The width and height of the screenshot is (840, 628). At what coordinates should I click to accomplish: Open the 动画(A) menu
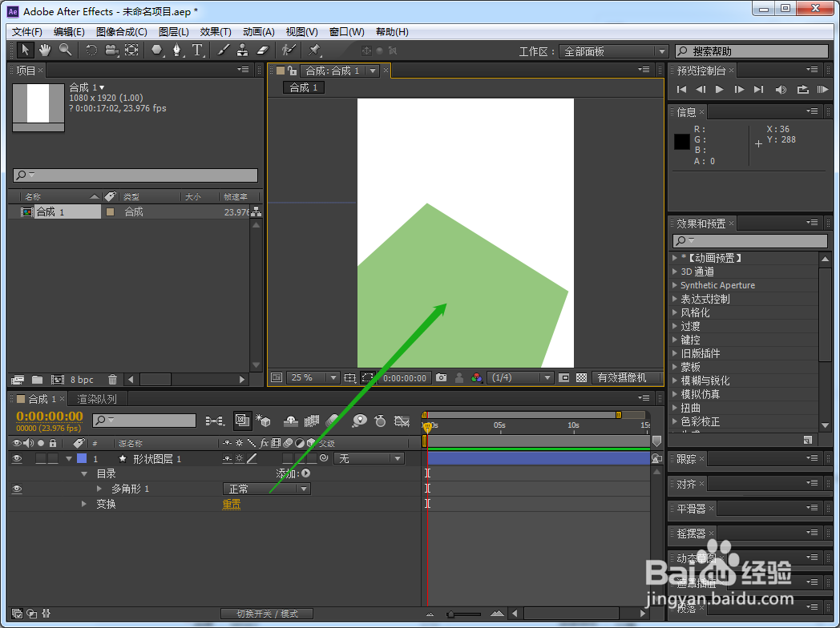pyautogui.click(x=259, y=32)
